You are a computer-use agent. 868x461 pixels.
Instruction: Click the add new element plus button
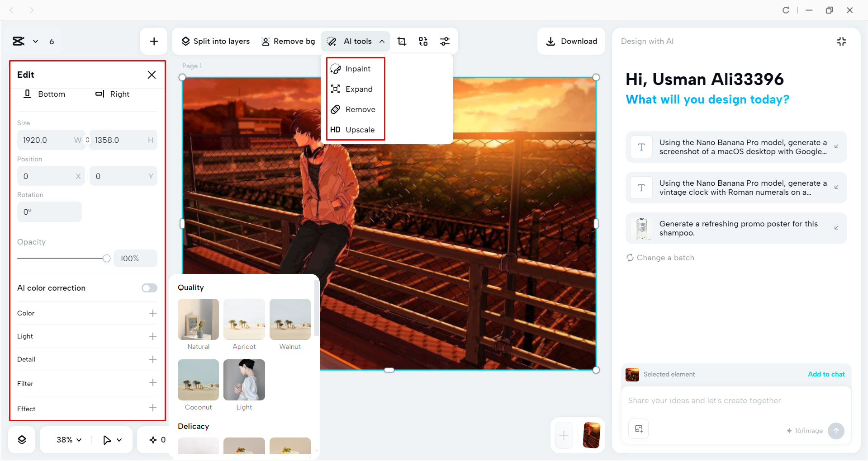pyautogui.click(x=154, y=41)
